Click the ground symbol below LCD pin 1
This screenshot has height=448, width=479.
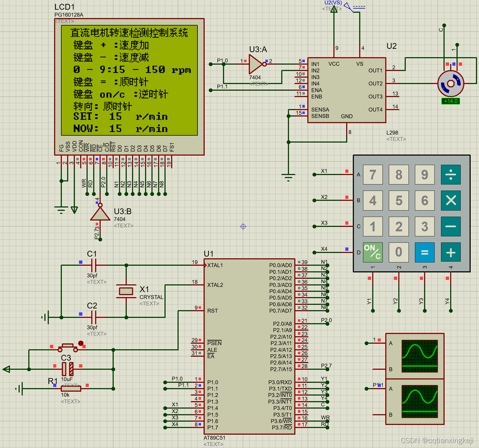pos(61,210)
